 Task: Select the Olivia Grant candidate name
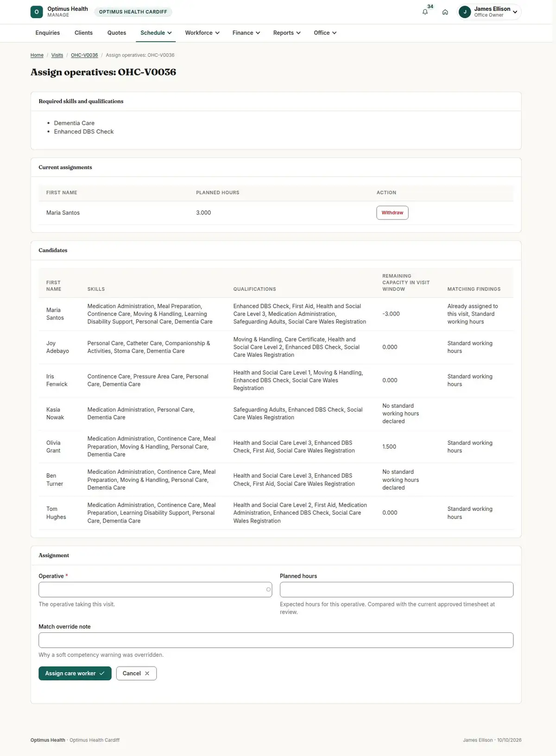[x=53, y=447]
